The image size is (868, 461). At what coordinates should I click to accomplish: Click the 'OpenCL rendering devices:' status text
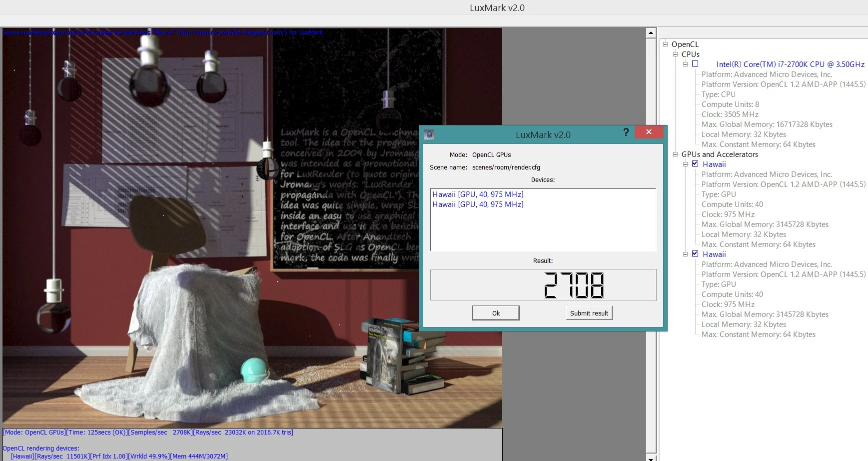pyautogui.click(x=41, y=448)
